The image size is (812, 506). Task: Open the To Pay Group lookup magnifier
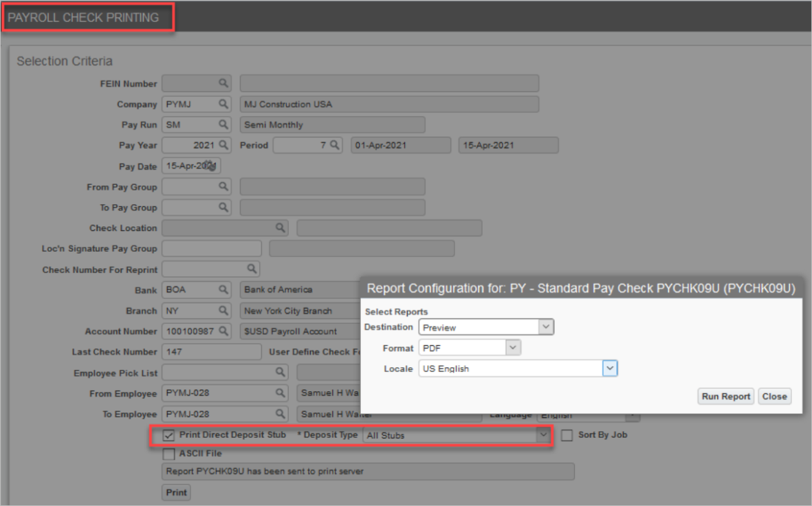[x=223, y=207]
